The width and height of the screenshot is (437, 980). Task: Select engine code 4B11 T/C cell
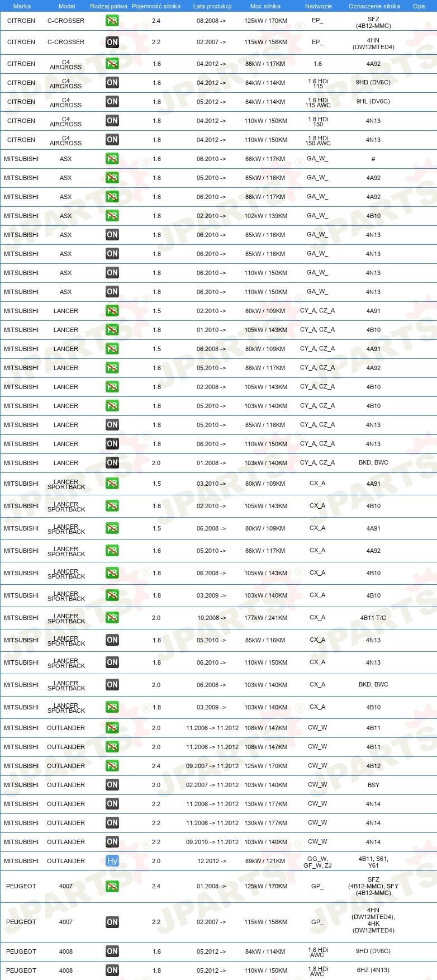pos(373,618)
